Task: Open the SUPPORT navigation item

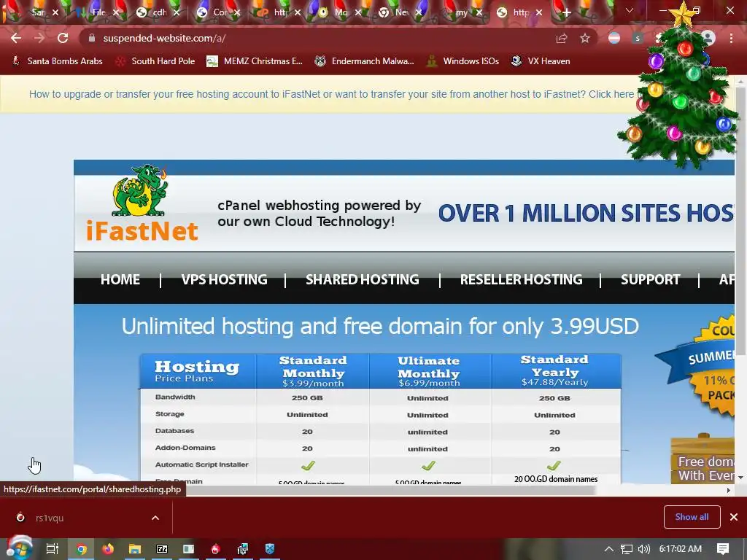Action: tap(650, 279)
